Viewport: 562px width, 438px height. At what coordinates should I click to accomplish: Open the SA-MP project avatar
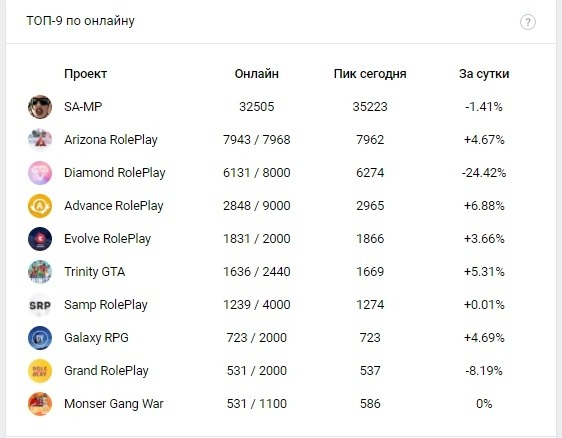click(x=40, y=107)
